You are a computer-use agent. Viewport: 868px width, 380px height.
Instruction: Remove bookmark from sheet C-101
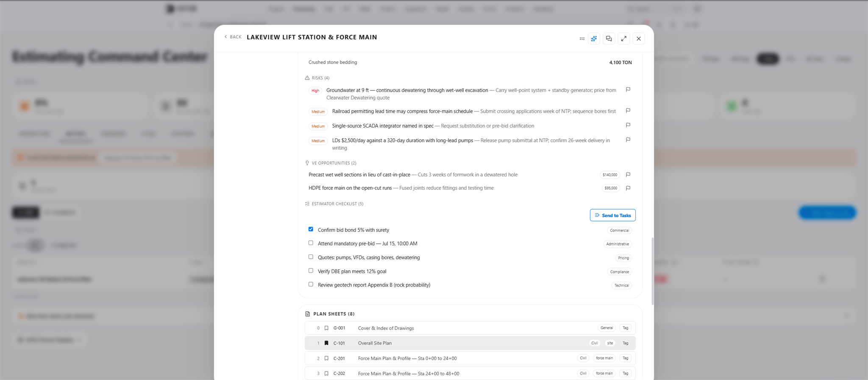pyautogui.click(x=326, y=343)
